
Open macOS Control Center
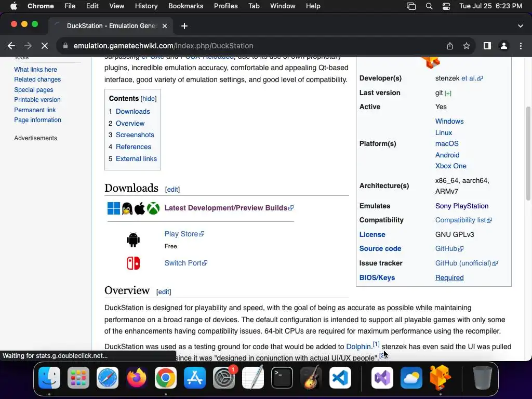(x=446, y=6)
